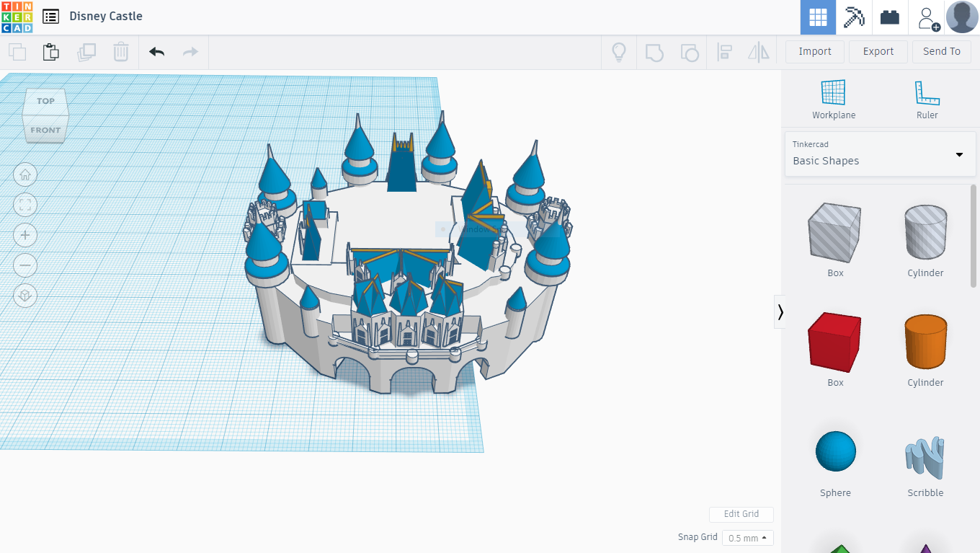The width and height of the screenshot is (980, 553).
Task: Zoom out with the minus button
Action: pyautogui.click(x=25, y=265)
